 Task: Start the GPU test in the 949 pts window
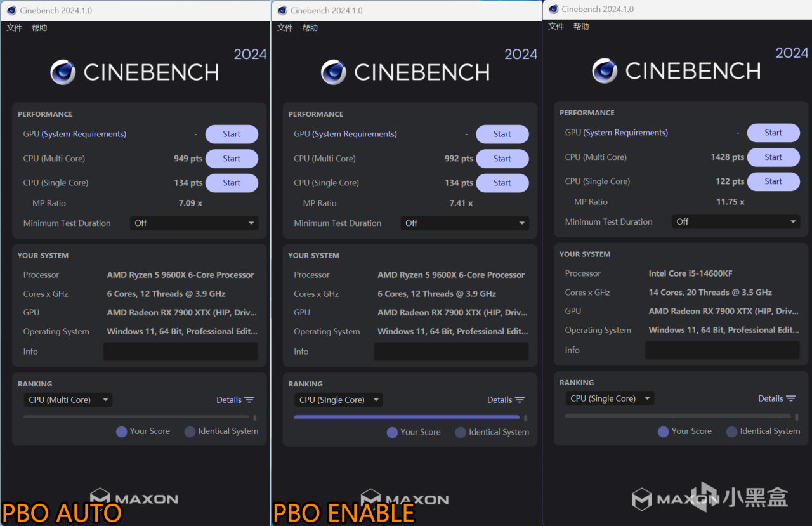click(x=232, y=134)
